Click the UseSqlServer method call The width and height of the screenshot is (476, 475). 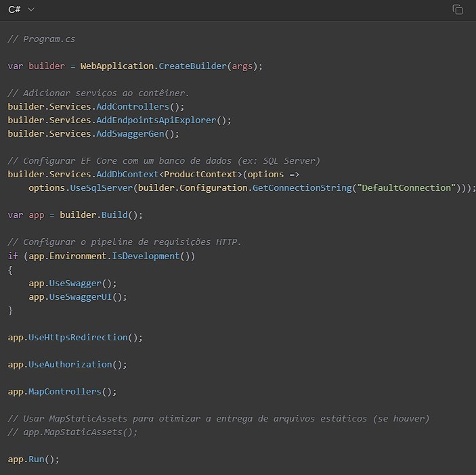[x=101, y=188]
